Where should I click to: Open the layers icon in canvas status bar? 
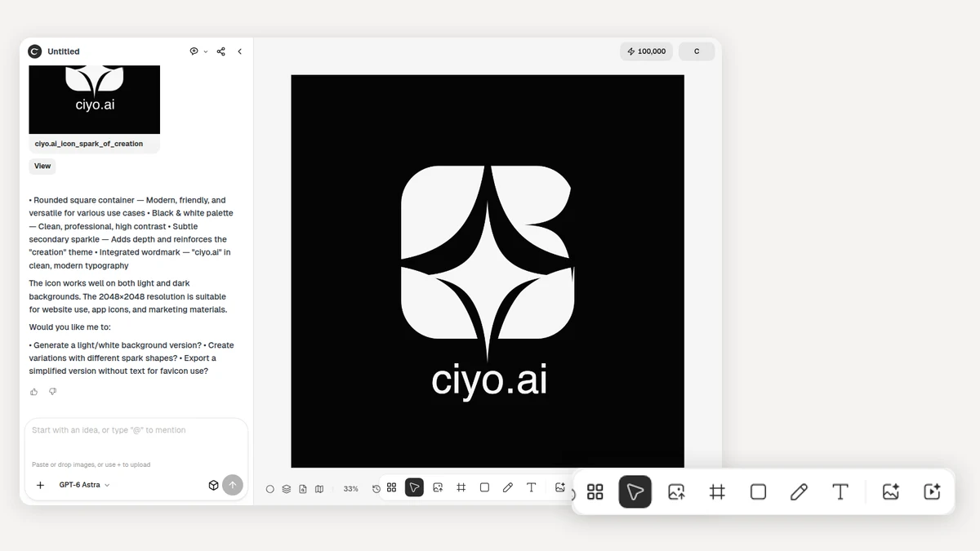(x=287, y=489)
